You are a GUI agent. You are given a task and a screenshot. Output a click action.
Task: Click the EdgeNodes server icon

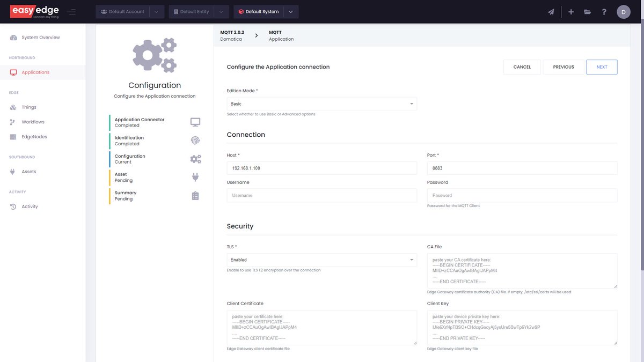click(13, 136)
